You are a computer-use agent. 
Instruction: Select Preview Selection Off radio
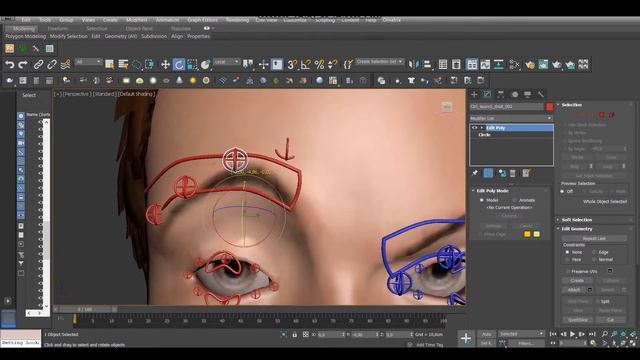click(x=562, y=191)
